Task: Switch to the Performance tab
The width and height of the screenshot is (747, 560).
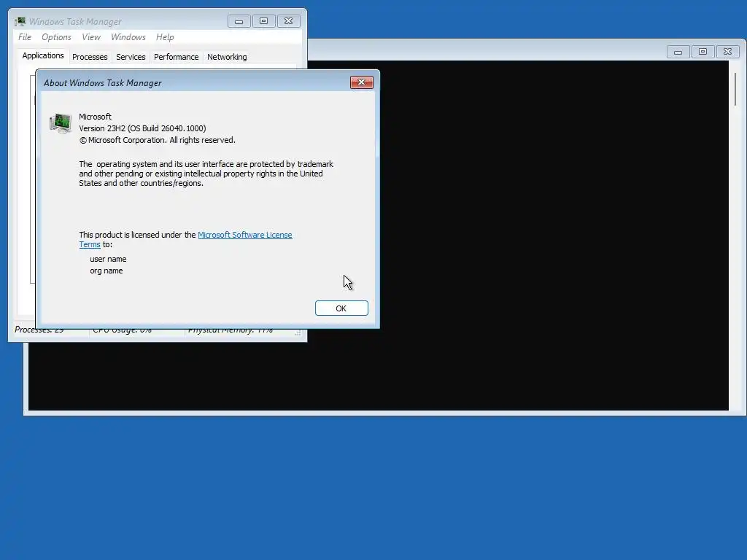Action: 177,57
